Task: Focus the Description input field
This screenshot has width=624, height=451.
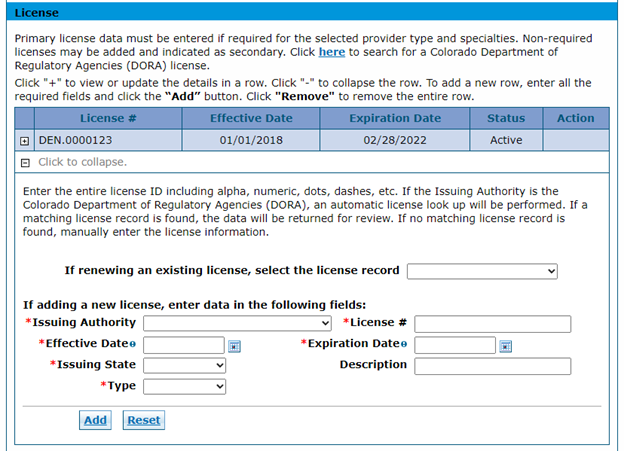Action: pos(493,366)
